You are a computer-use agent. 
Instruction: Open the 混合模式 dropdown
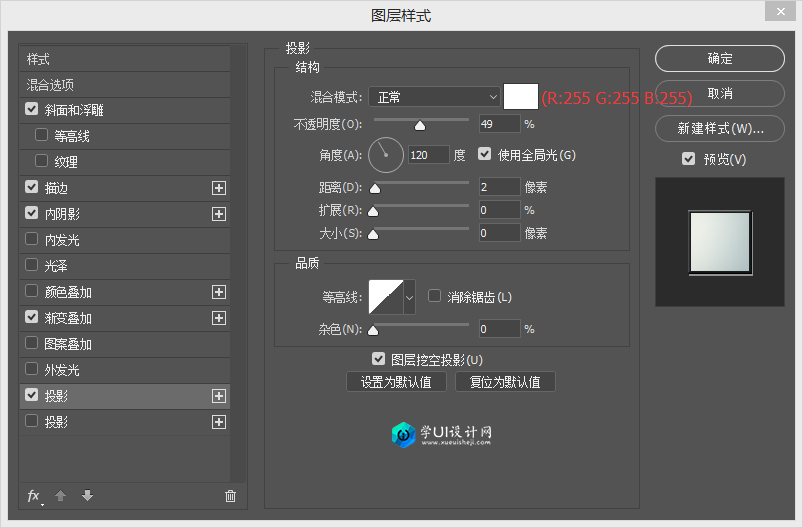coord(434,97)
